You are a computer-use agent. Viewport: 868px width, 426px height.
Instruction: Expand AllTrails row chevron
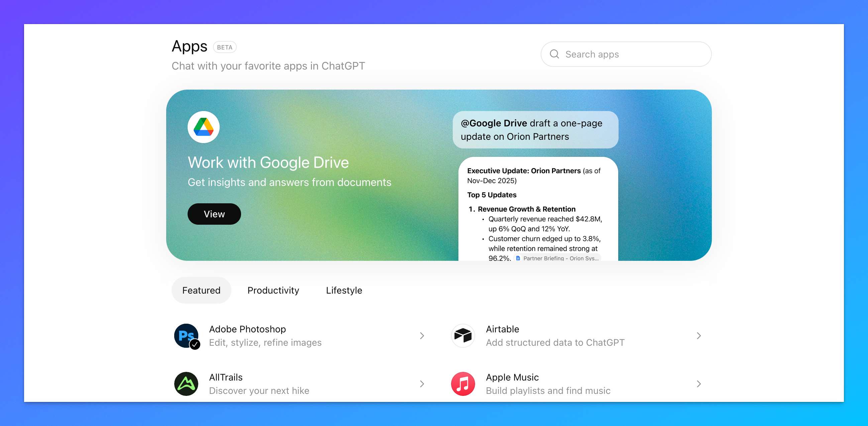pos(422,384)
